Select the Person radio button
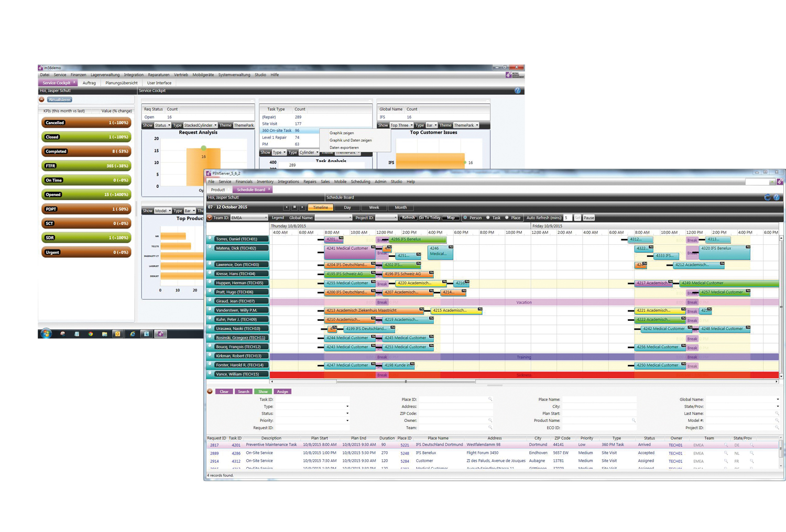This screenshot has height=532, width=786. pos(465,218)
